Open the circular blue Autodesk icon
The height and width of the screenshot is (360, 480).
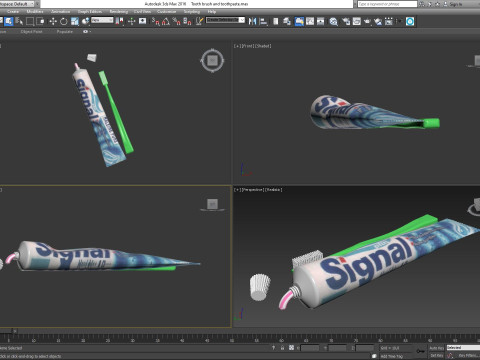(x=410, y=21)
